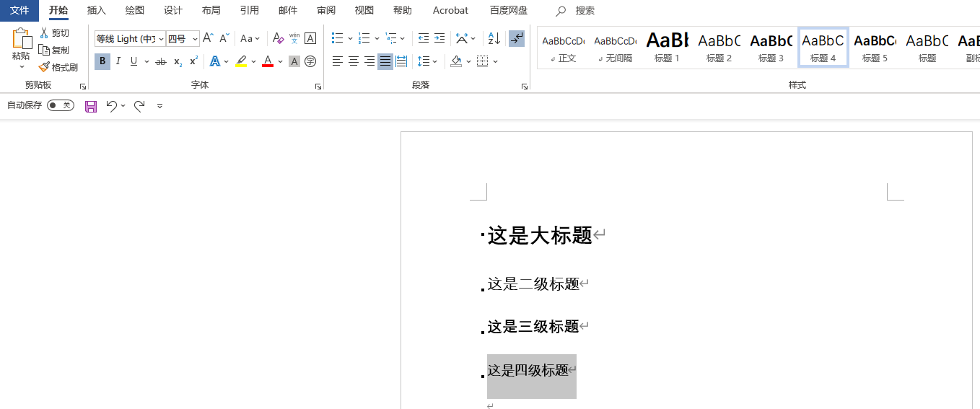Screen dimensions: 980x409
Task: Apply the text effects glowing A icon
Action: click(214, 61)
